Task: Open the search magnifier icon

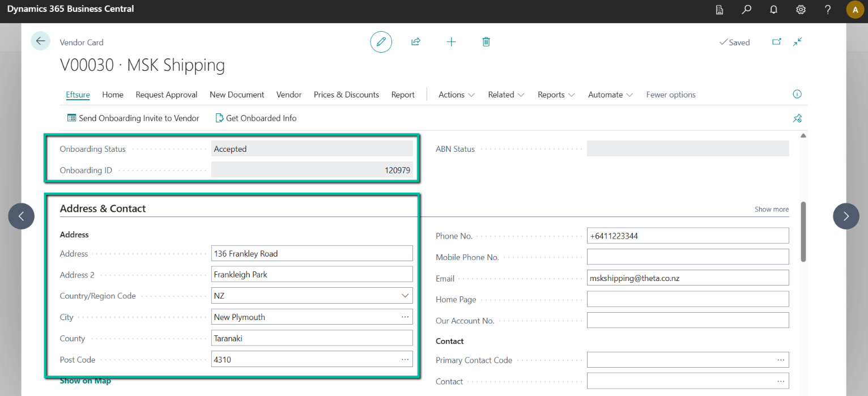Action: (747, 10)
